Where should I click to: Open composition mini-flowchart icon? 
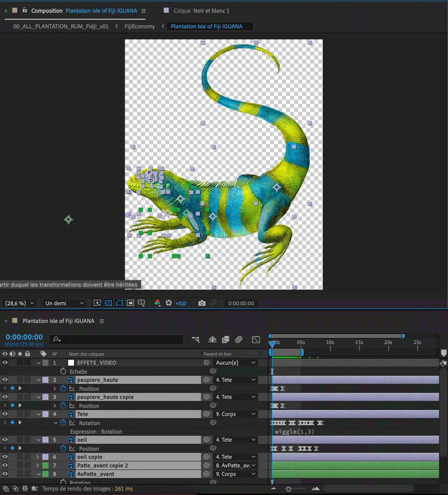pyautogui.click(x=196, y=339)
